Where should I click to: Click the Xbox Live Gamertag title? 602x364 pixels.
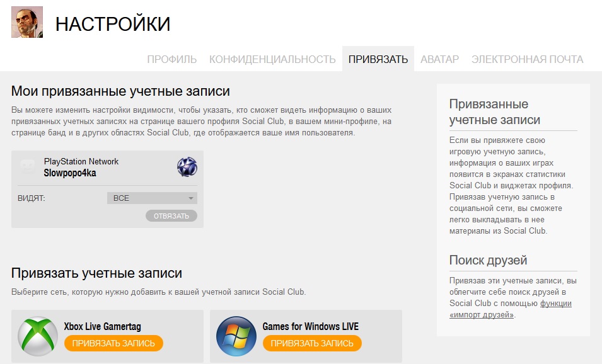103,326
